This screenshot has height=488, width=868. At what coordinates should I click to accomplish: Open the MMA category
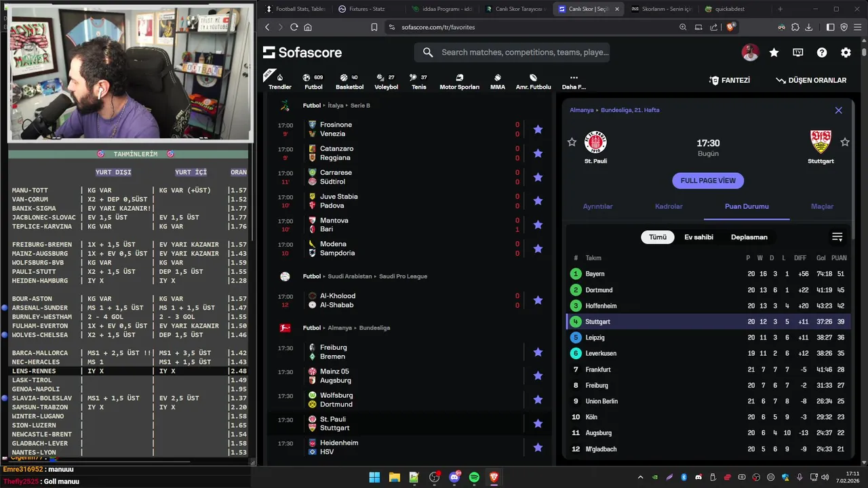(497, 81)
